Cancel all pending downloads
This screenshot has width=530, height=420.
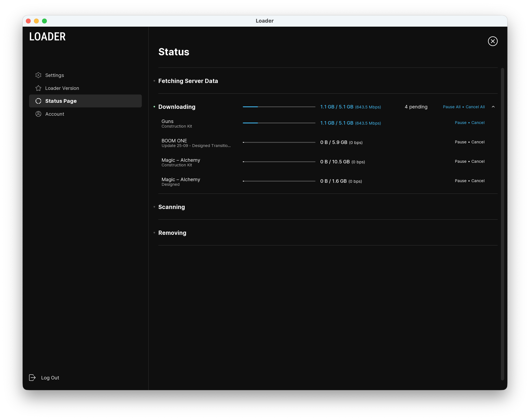[475, 107]
